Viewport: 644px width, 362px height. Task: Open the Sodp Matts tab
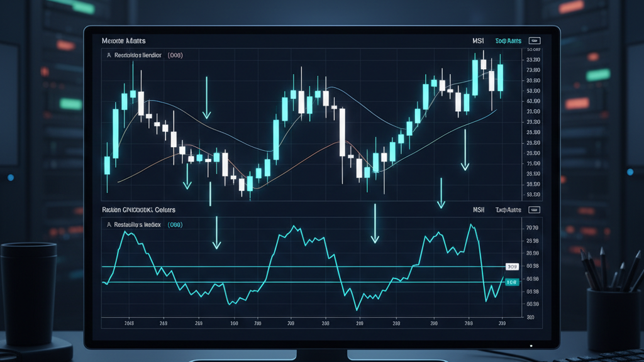pyautogui.click(x=508, y=40)
